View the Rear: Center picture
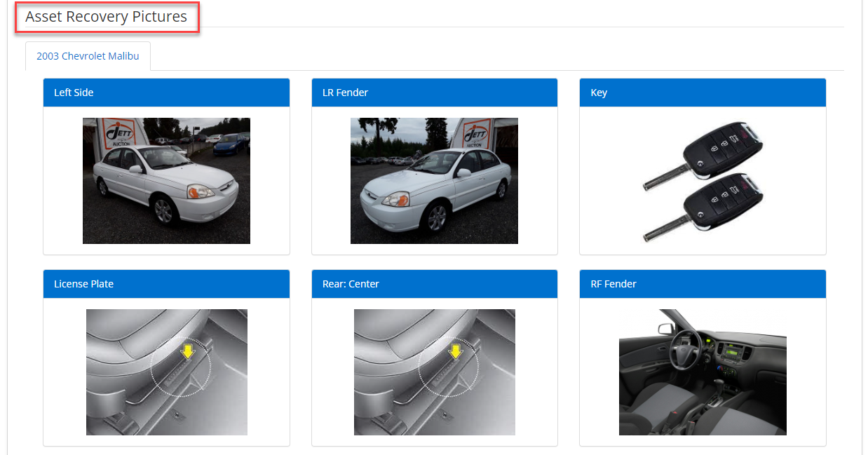The image size is (868, 455). point(435,372)
